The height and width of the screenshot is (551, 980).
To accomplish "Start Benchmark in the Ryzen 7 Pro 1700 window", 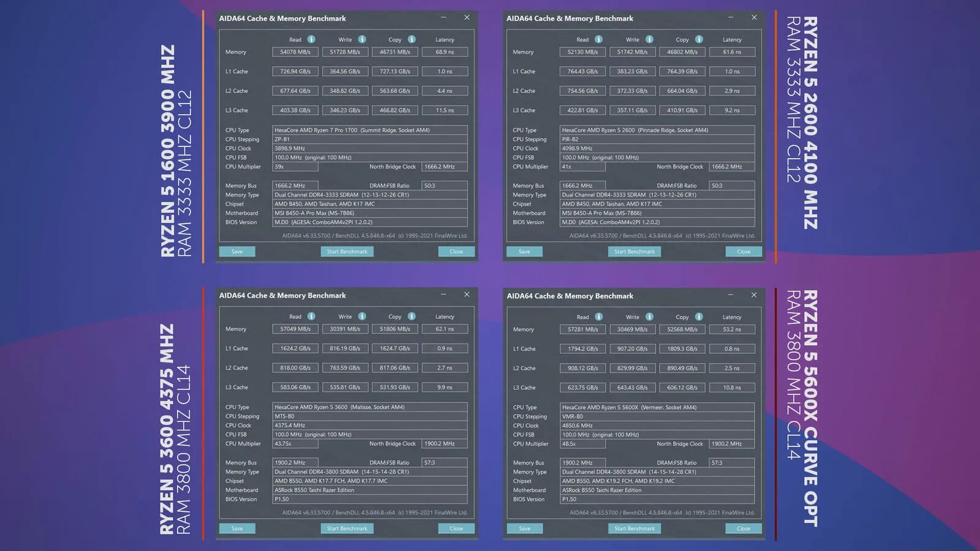I will tap(347, 252).
